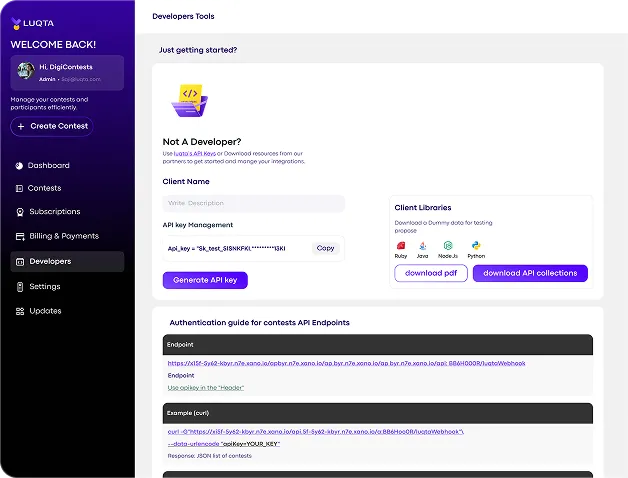Click the code folder illustration

tap(188, 100)
